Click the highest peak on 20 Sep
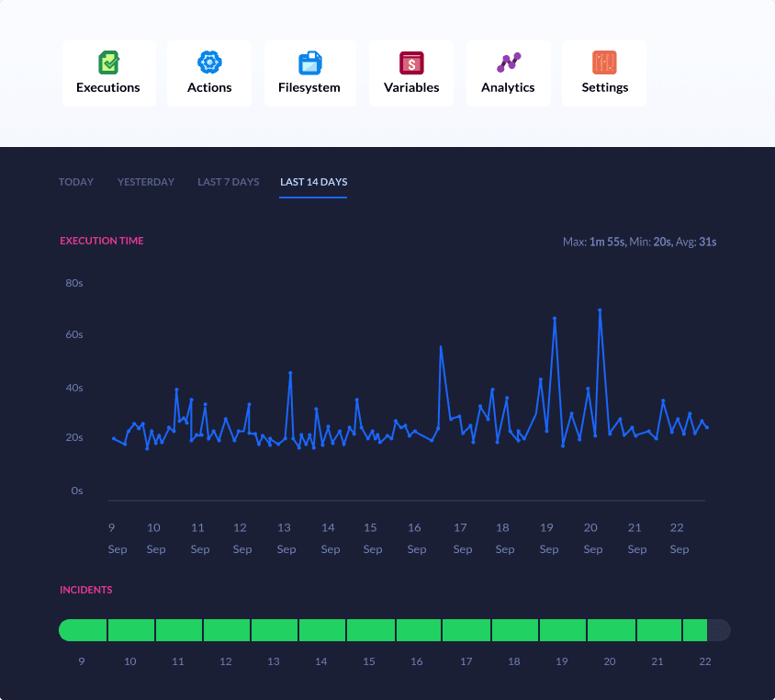Image resolution: width=775 pixels, height=700 pixels. coord(600,310)
